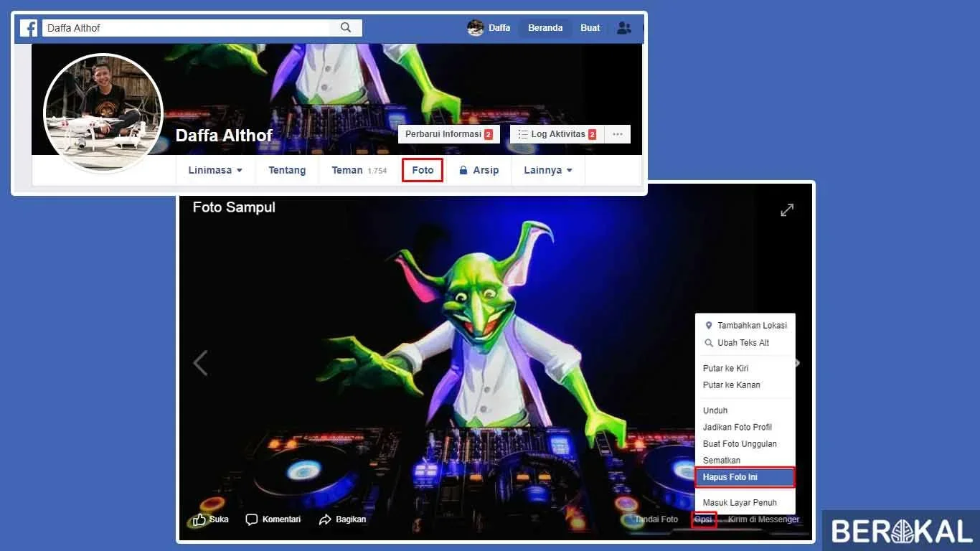Click the fullscreen expand arrows icon

(787, 210)
